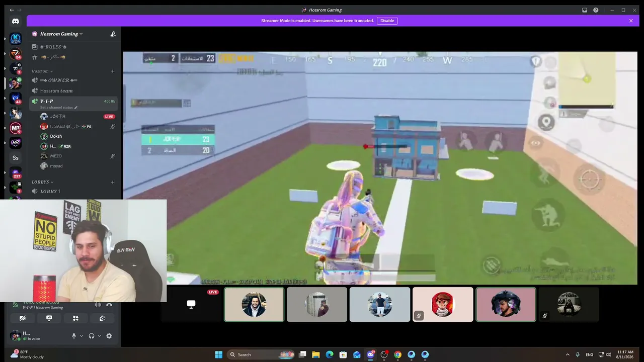
Task: Collapse the LOBBYS channel category
Action: tap(42, 182)
